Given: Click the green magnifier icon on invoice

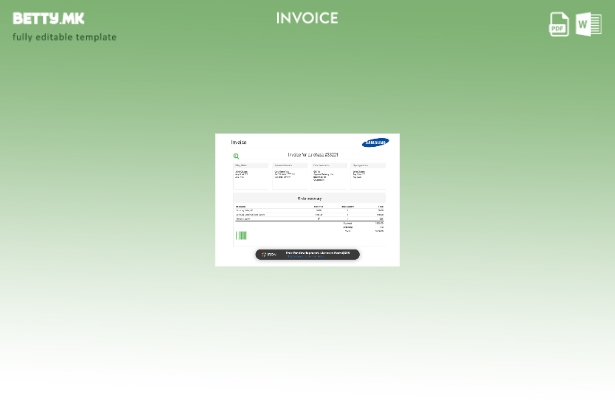Looking at the screenshot, I should pyautogui.click(x=237, y=156).
